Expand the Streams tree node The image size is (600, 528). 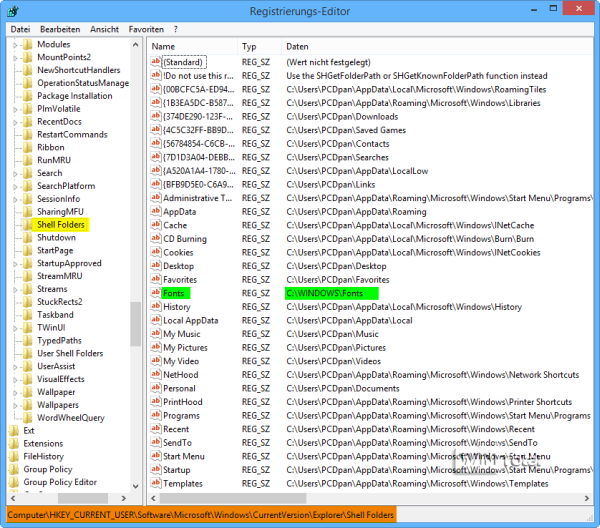(15, 290)
